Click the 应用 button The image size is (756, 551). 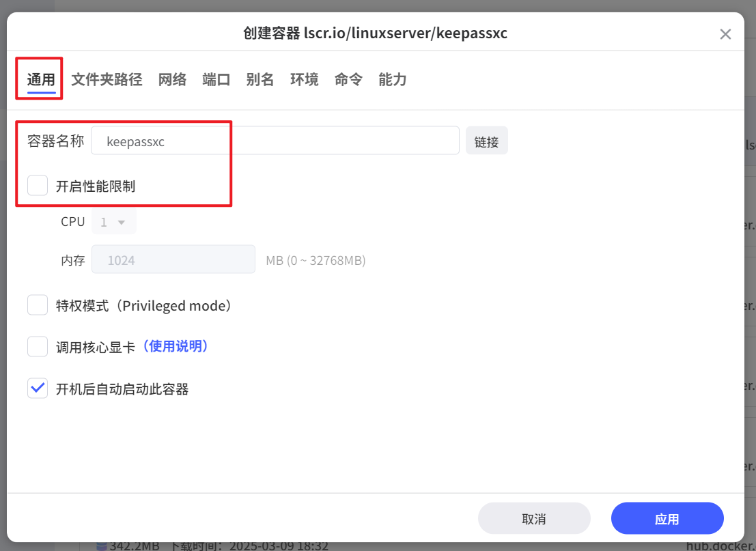click(667, 519)
